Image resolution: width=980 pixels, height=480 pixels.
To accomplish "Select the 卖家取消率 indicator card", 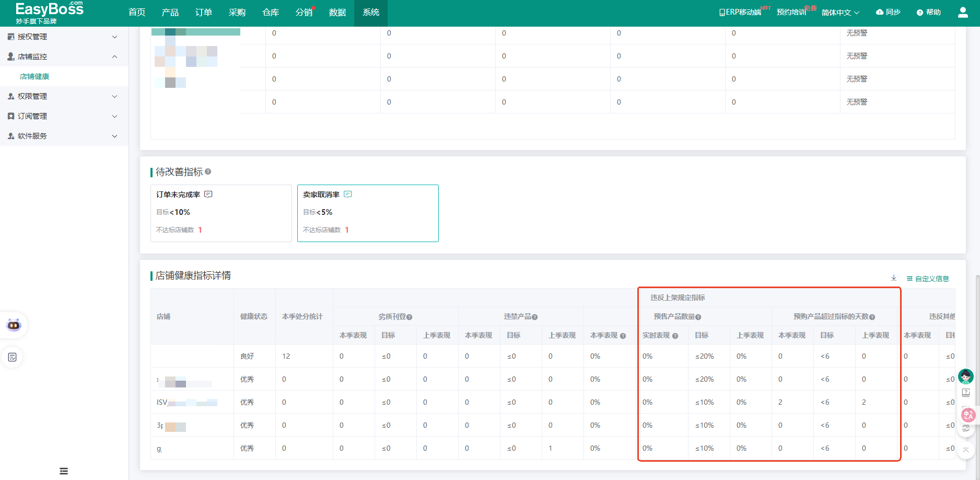I will click(368, 213).
